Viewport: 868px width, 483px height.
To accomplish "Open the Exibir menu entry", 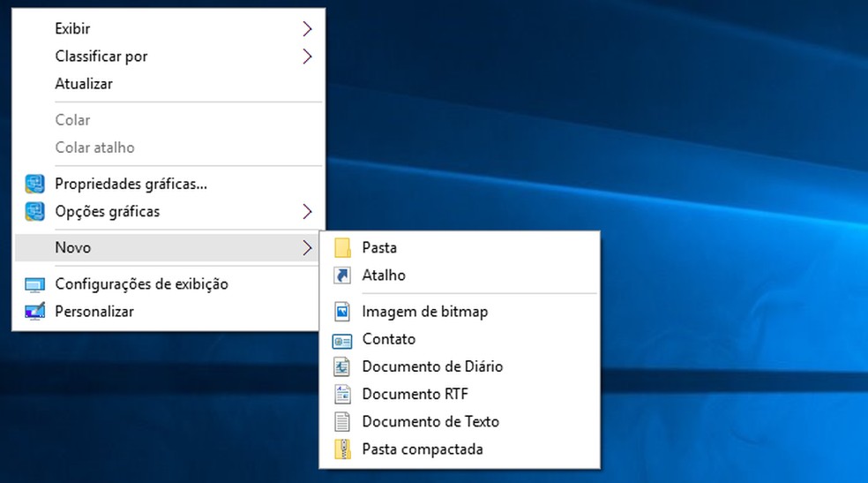I will [x=168, y=29].
